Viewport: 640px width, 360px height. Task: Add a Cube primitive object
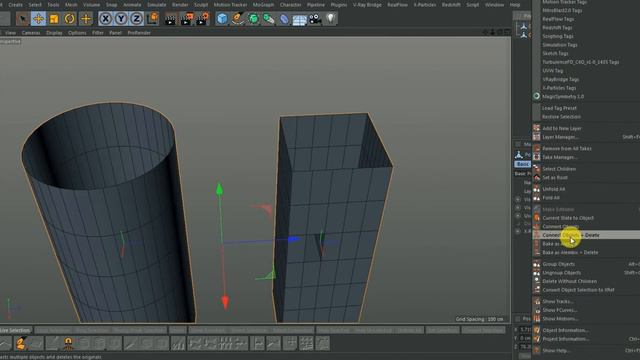point(222,19)
